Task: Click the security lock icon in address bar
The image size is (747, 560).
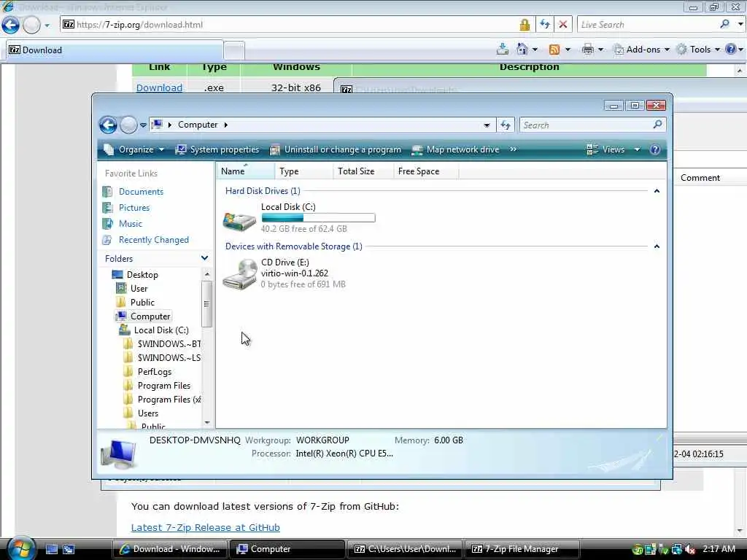Action: coord(525,25)
